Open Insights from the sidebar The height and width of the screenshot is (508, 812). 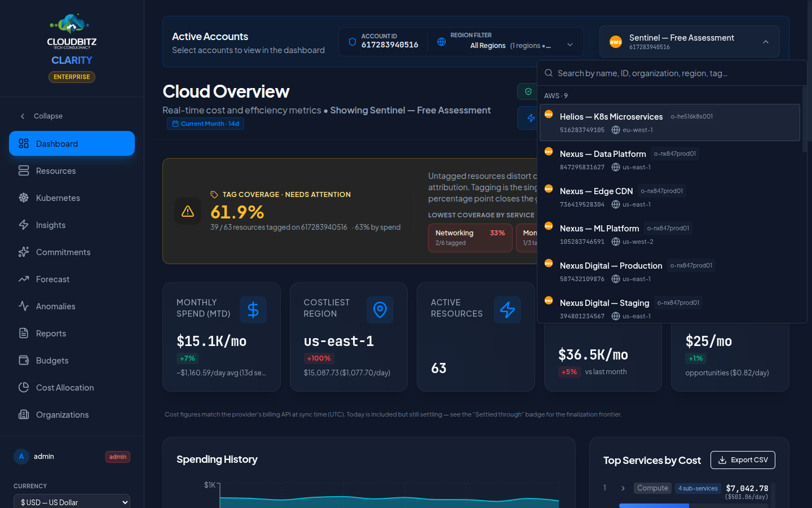click(72, 225)
